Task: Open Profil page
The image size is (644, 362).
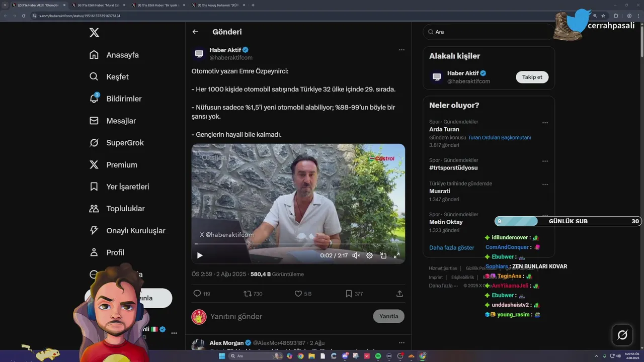Action: coord(107,252)
